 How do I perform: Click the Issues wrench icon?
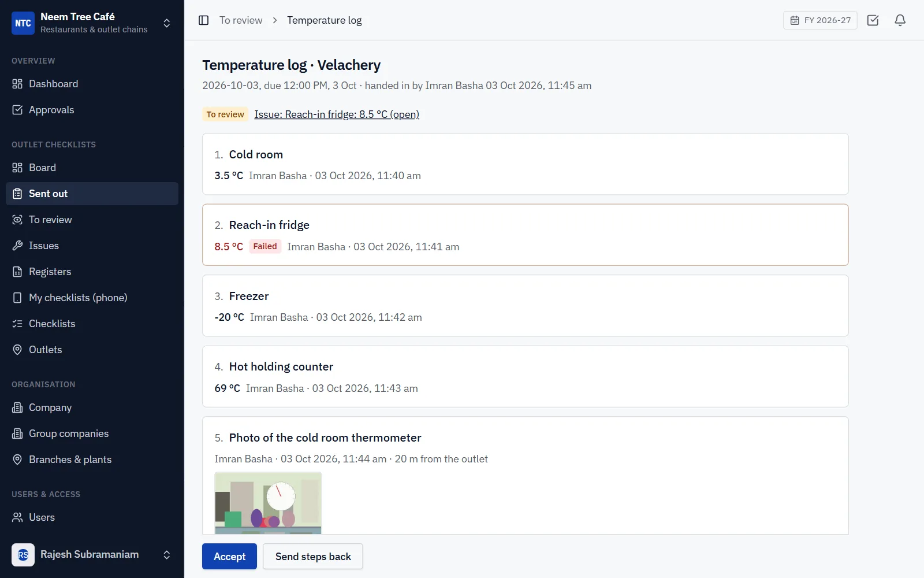click(17, 246)
